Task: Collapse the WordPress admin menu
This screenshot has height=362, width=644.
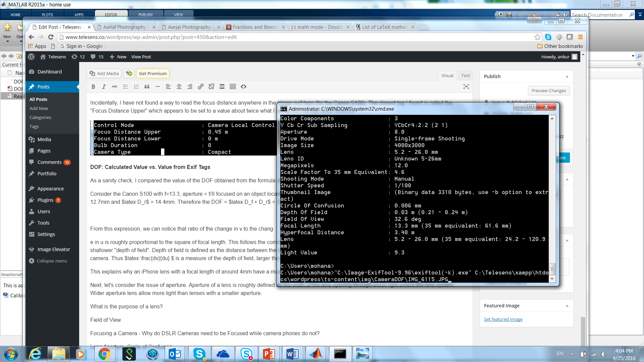Action: (x=48, y=261)
